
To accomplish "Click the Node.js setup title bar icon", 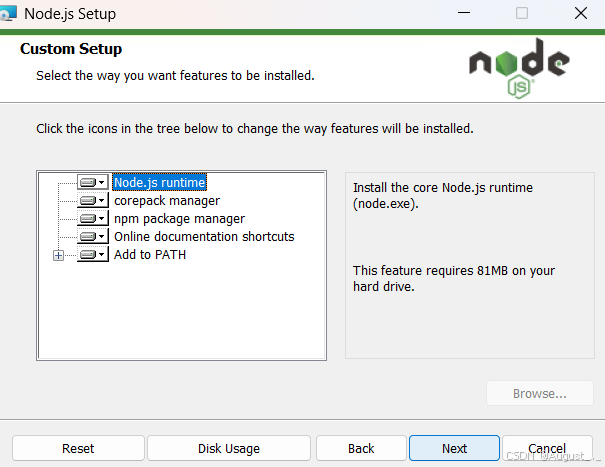I will click(x=8, y=14).
